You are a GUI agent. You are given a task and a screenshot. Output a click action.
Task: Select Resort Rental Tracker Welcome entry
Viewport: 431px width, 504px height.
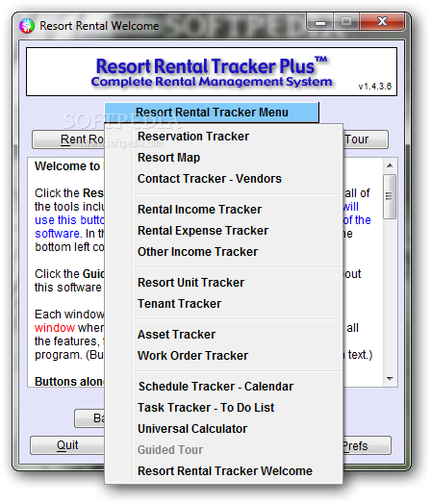click(x=225, y=471)
